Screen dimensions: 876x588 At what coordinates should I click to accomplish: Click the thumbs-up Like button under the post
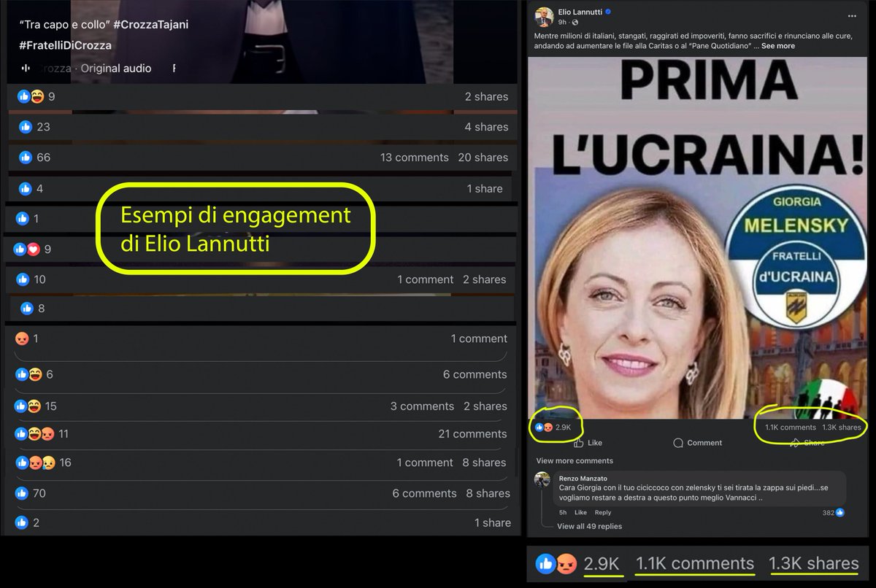coord(588,442)
